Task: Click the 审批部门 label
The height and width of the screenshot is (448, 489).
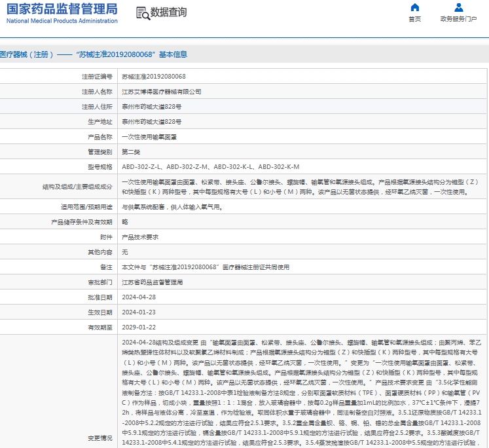Action: tap(100, 282)
